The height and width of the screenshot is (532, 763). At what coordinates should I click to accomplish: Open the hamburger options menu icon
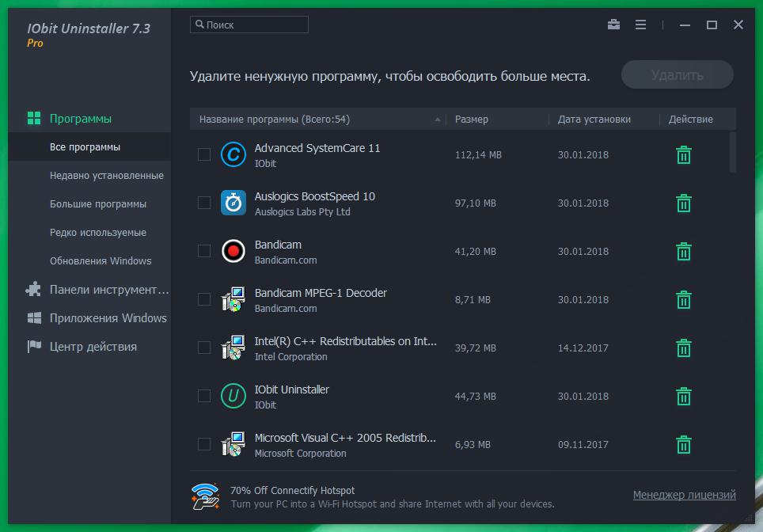(640, 25)
